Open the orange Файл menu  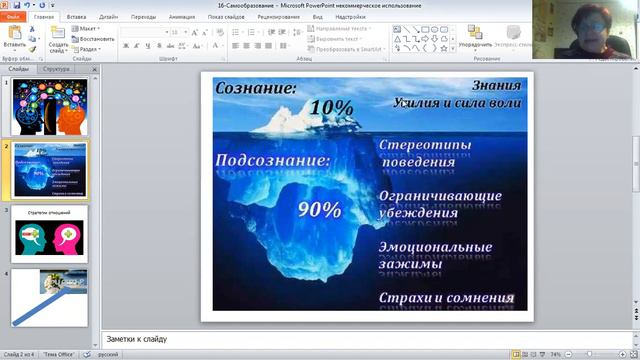coord(13,17)
